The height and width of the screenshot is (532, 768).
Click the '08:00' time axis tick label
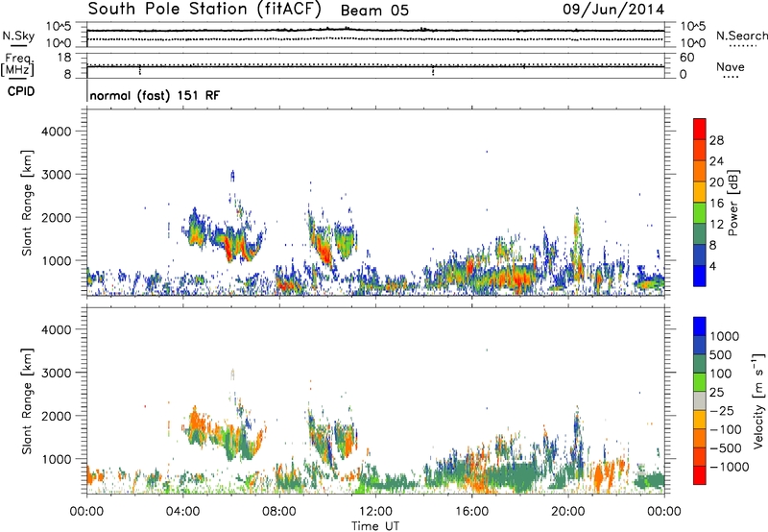point(279,512)
